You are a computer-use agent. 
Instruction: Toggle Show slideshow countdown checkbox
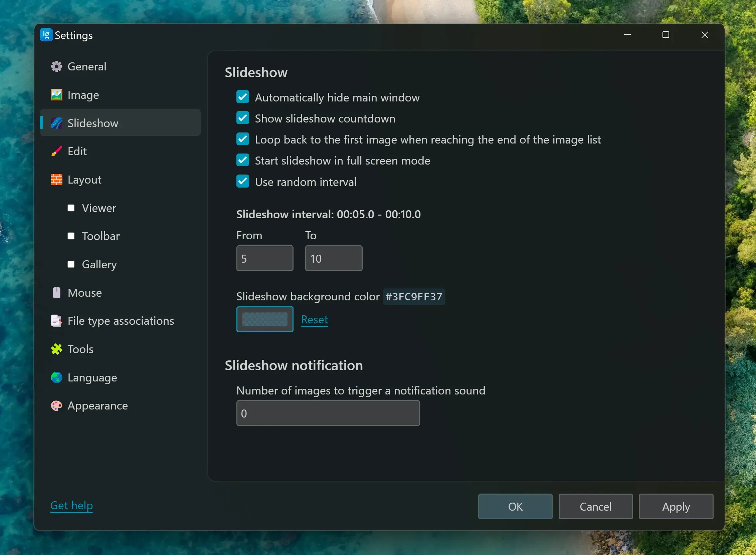242,118
